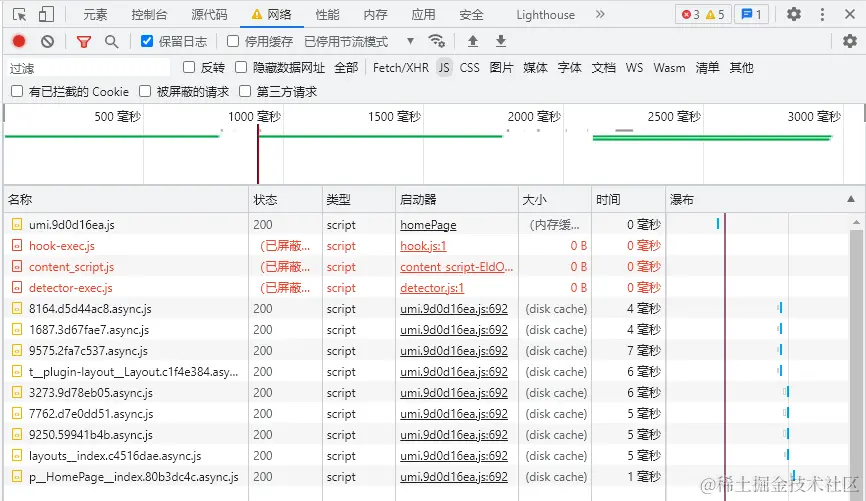Screen dimensions: 866x501
Task: Check hide data URLs checkbox
Action: [241, 67]
